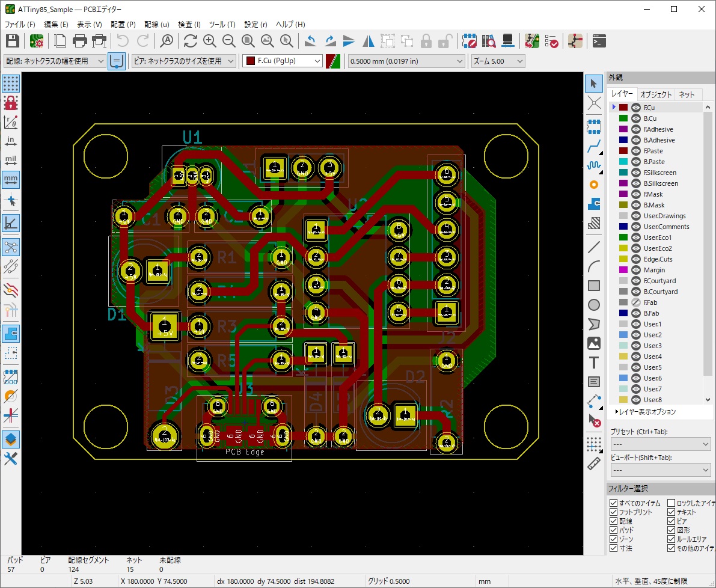
Task: Click the Margin magenta color swatch
Action: click(623, 270)
